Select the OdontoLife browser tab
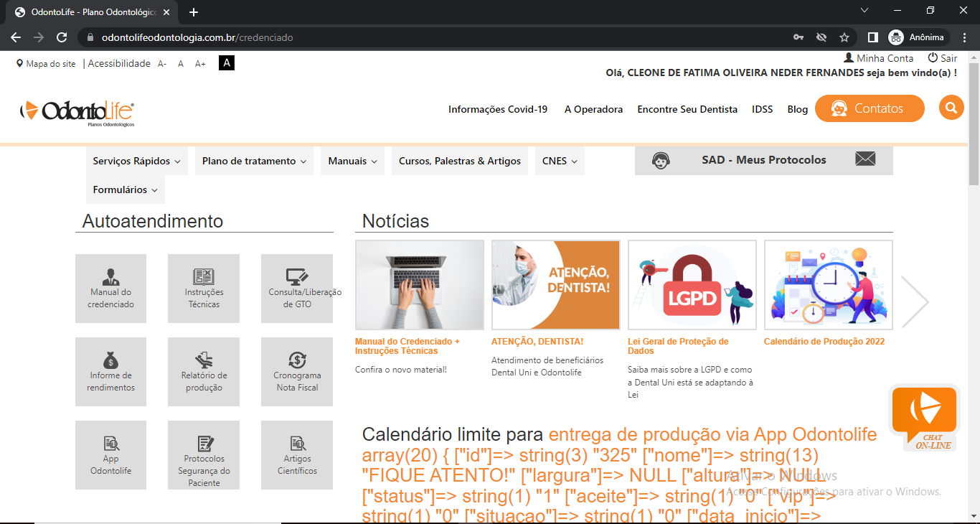The image size is (980, 524). [93, 12]
